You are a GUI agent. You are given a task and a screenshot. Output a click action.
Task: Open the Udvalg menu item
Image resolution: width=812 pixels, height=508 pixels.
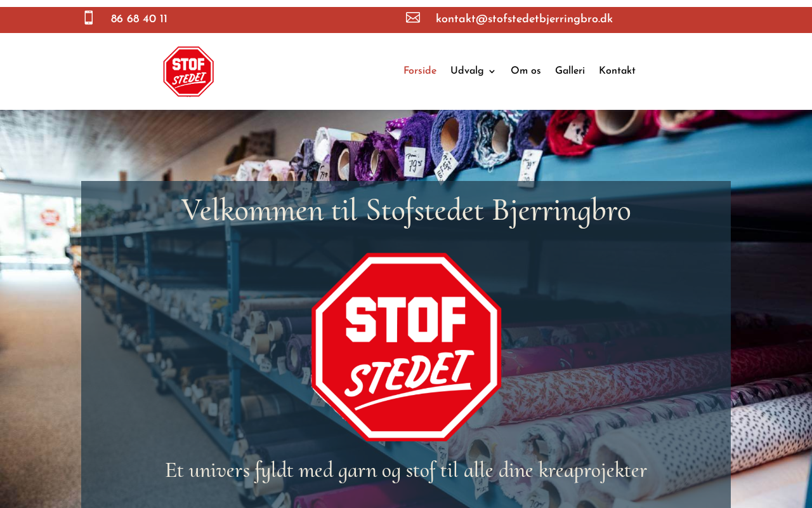[467, 71]
